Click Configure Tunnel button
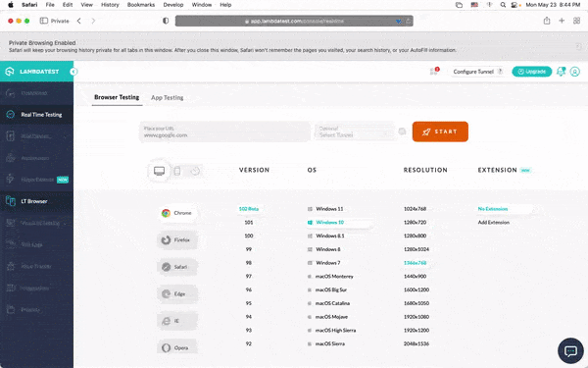The width and height of the screenshot is (588, 368). (477, 72)
